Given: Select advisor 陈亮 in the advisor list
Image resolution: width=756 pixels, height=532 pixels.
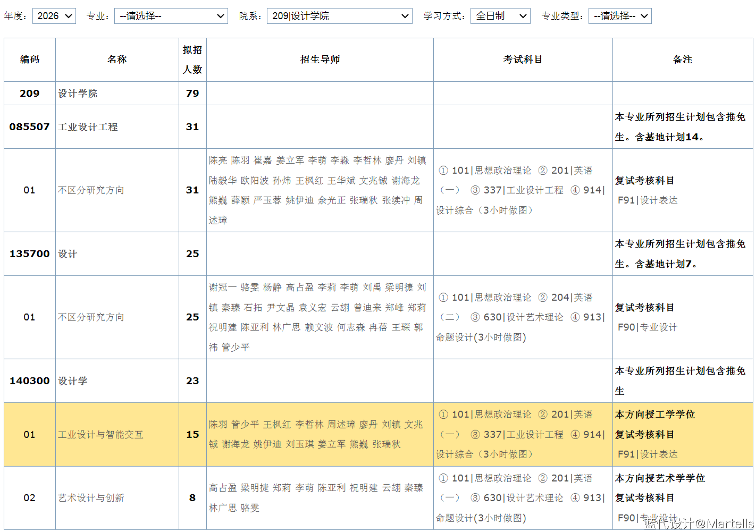Looking at the screenshot, I should (x=218, y=161).
